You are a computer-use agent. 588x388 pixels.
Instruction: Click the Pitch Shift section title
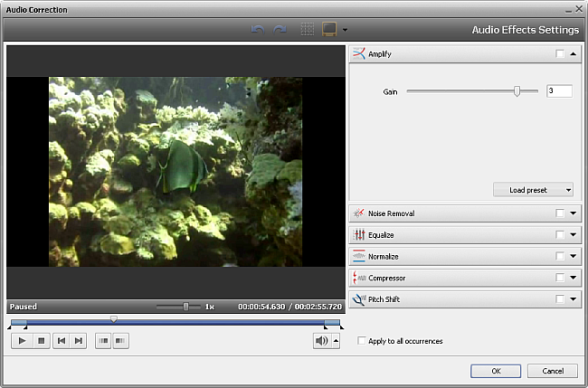tap(384, 299)
